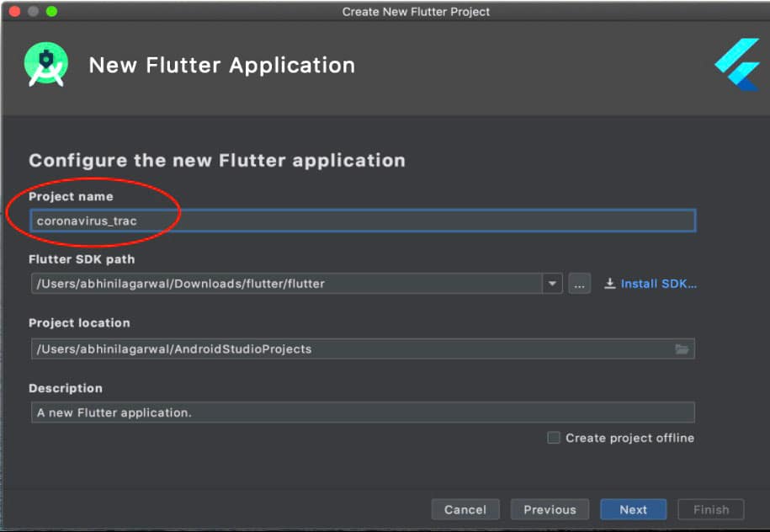
Task: Click the 'New Flutter Application' heading
Action: tap(221, 65)
